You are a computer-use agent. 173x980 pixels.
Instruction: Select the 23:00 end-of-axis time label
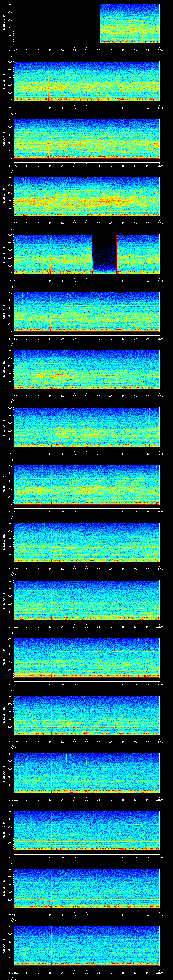coord(159,799)
